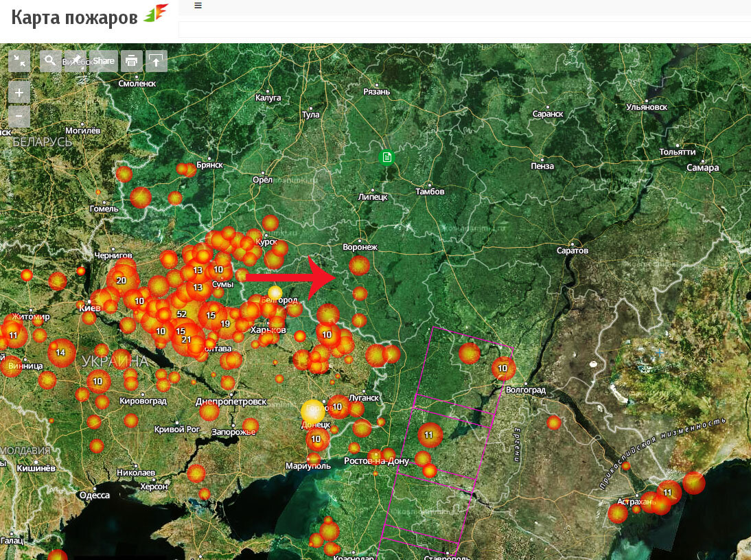Open cluster 11 near Житомир
The width and height of the screenshot is (751, 560).
pos(13,335)
